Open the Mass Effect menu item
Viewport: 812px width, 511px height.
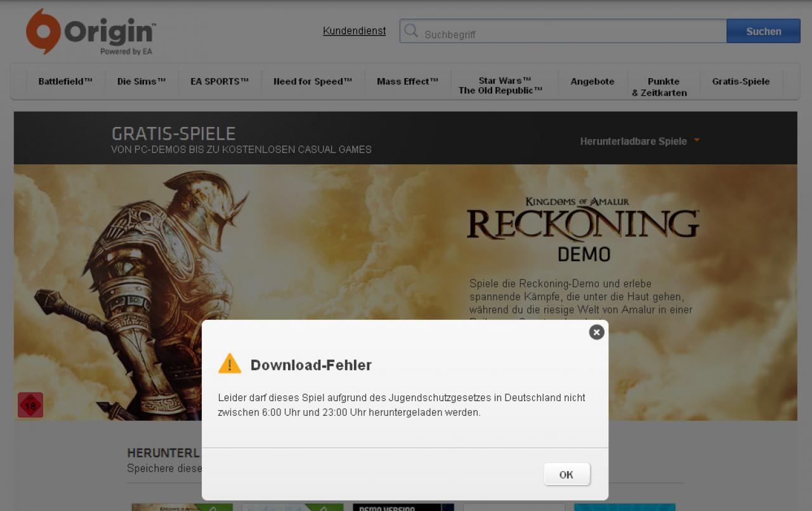[407, 81]
